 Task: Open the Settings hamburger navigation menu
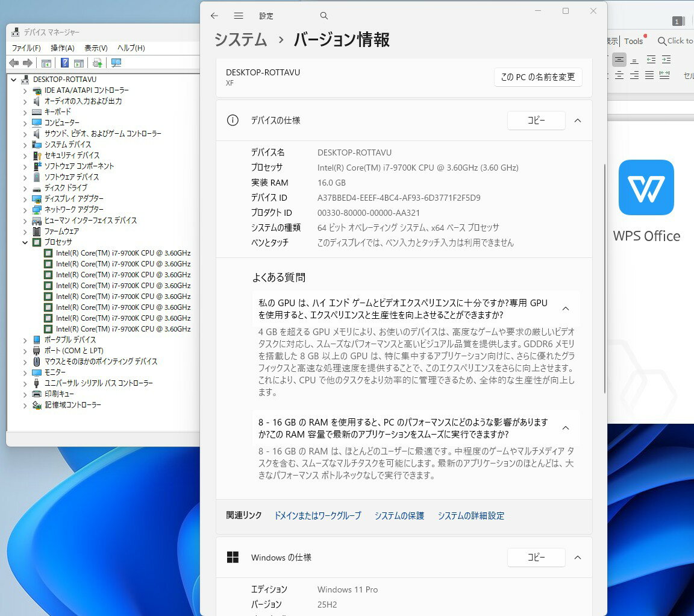pos(239,16)
